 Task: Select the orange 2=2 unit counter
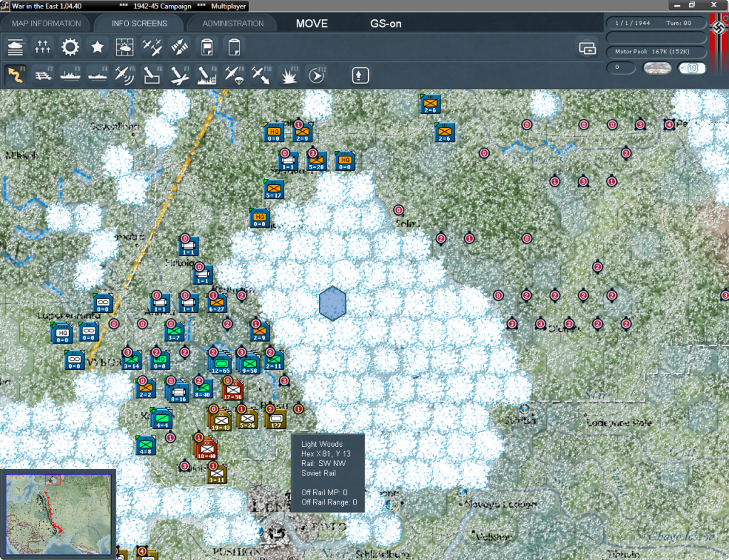pyautogui.click(x=145, y=389)
